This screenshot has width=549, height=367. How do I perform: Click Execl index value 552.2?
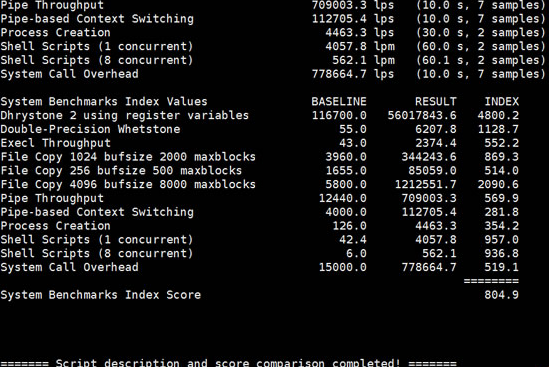coord(502,143)
